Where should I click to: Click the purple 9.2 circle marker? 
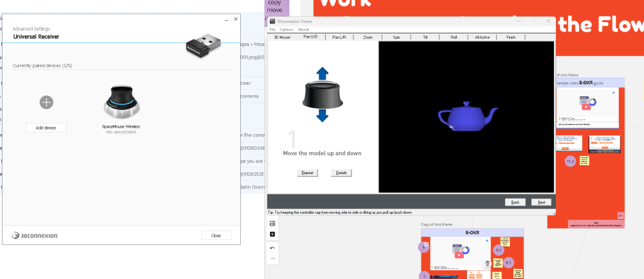pos(499,250)
